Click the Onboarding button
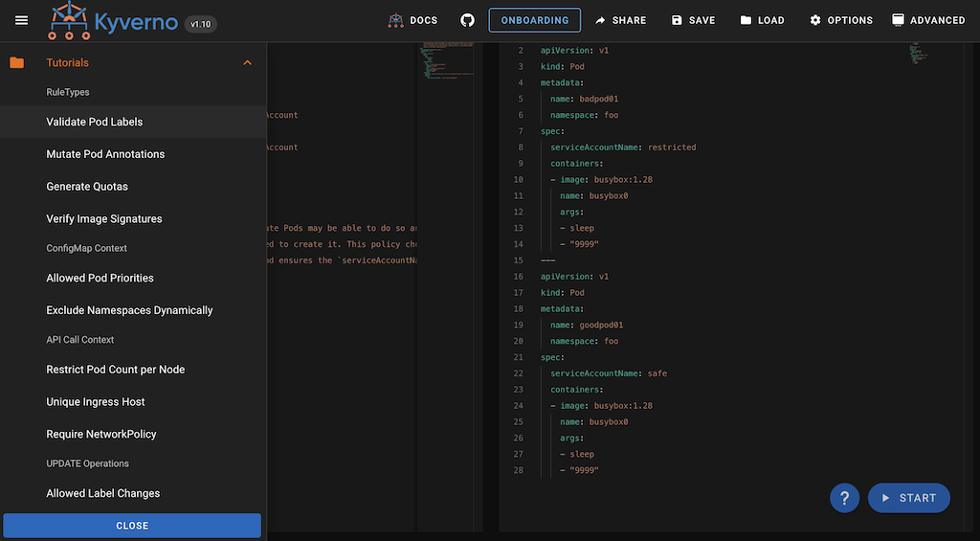 point(534,20)
